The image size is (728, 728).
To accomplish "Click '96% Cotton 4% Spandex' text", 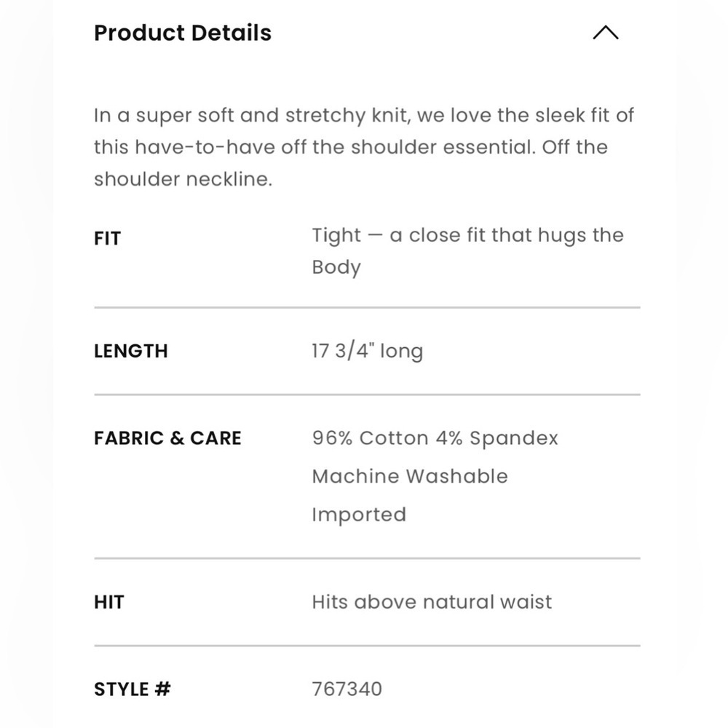I will [435, 438].
